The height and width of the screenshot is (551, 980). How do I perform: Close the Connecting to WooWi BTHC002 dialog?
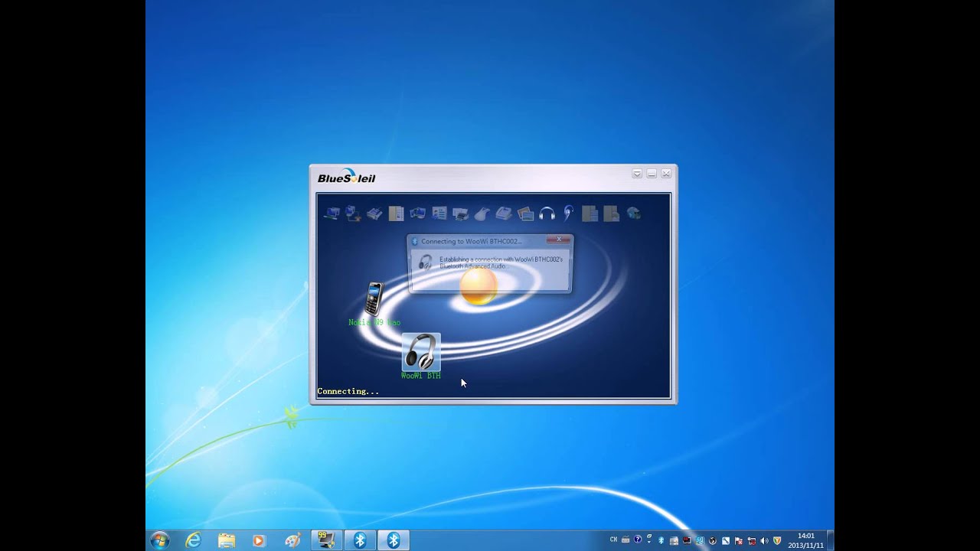click(x=560, y=240)
